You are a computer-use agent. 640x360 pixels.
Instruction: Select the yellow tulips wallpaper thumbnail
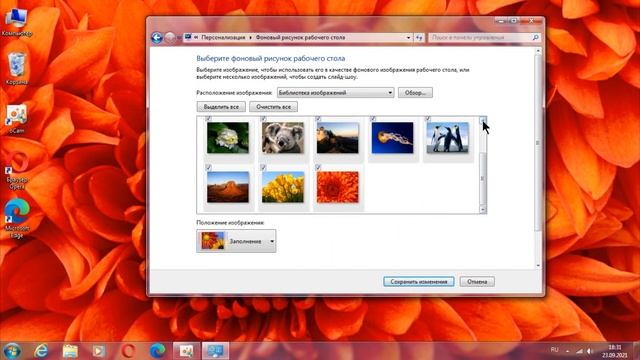(x=283, y=187)
